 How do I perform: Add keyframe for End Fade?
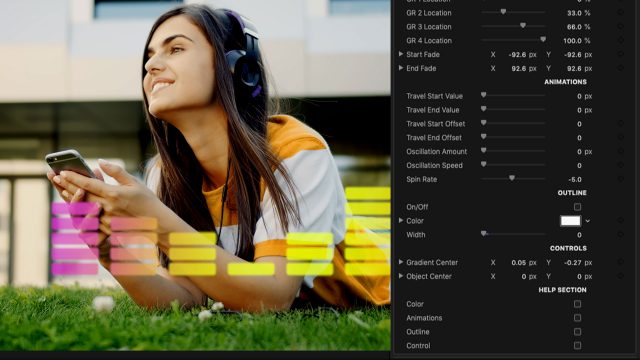(x=620, y=69)
